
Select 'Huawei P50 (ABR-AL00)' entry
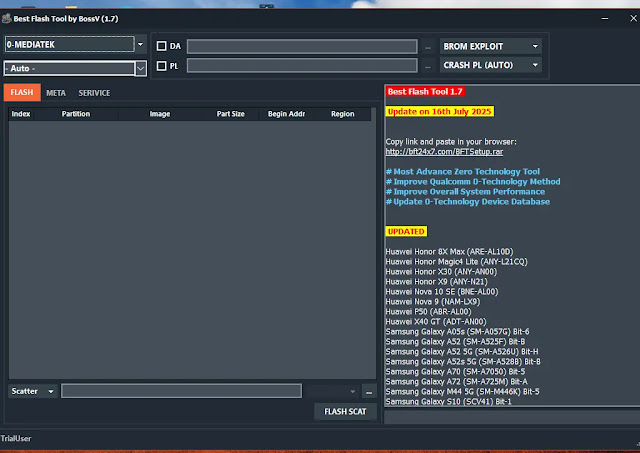tap(429, 312)
